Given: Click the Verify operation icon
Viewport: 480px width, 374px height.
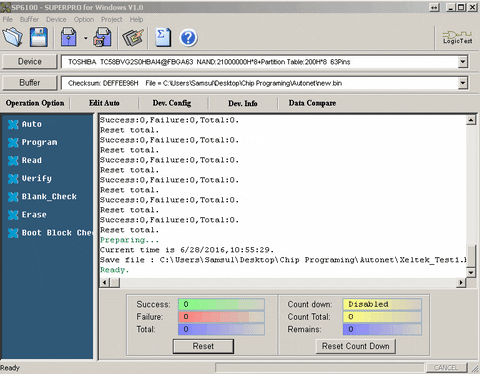Looking at the screenshot, I should [13, 179].
